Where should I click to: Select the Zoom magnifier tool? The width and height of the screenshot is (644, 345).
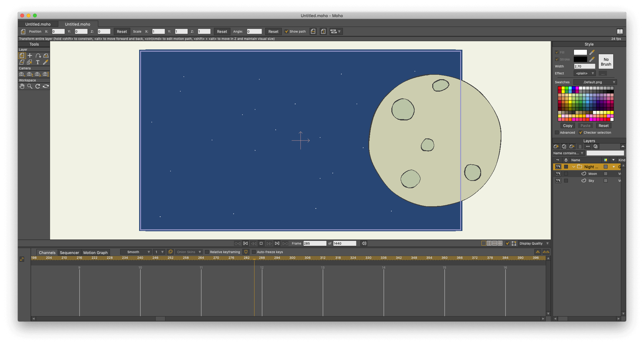point(30,86)
